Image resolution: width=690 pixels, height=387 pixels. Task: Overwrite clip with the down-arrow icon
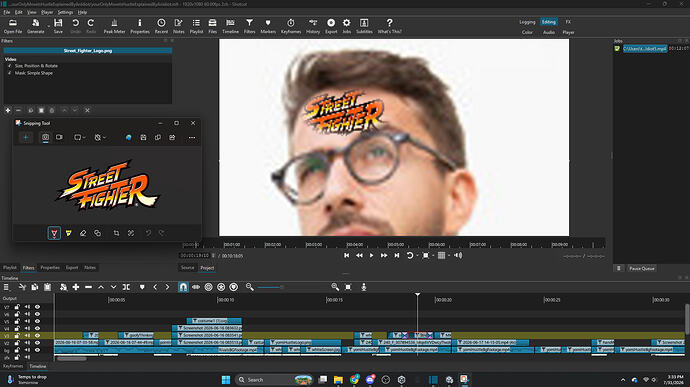tap(114, 287)
